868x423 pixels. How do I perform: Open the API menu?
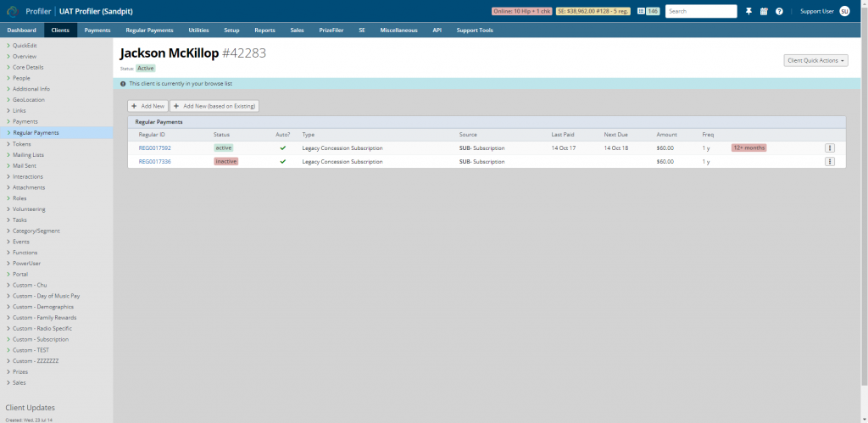[x=437, y=30]
